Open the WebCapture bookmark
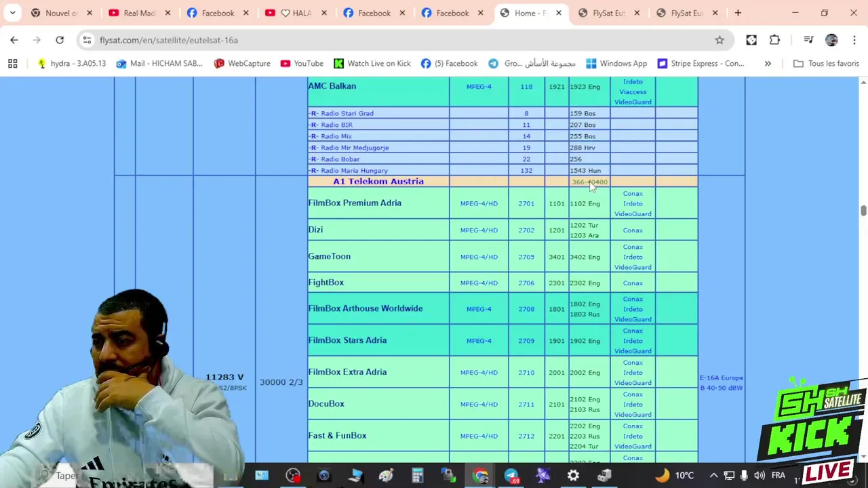 [x=242, y=63]
